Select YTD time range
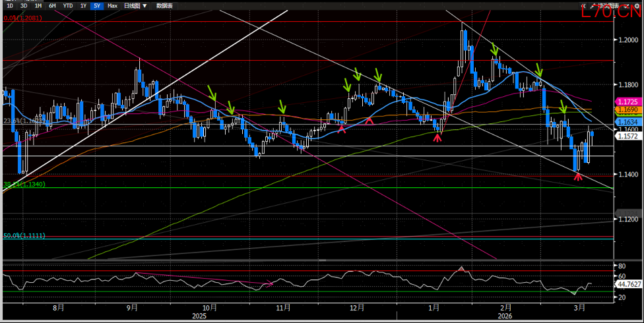Viewport: 644px width, 323px height. (67, 5)
